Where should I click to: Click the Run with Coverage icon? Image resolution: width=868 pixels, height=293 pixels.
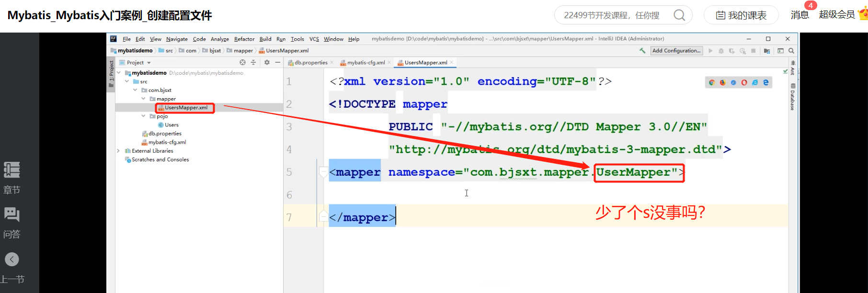click(731, 51)
